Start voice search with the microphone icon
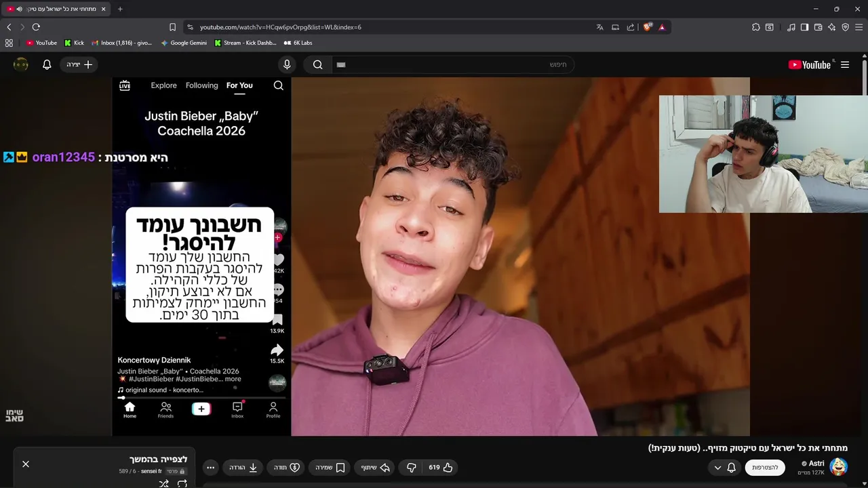Screen dimensions: 868x488 click(287, 64)
